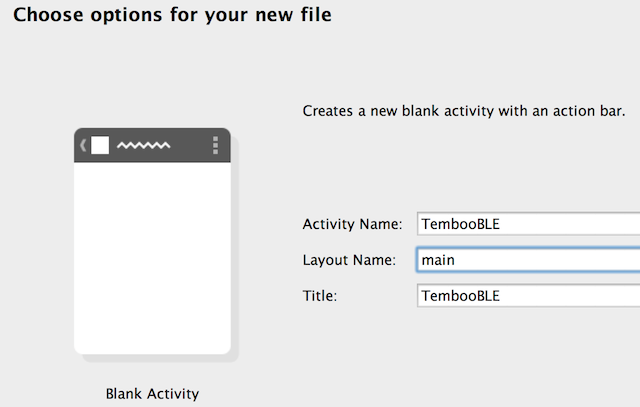
Task: Click the back chevron in preview action bar
Action: pos(83,146)
